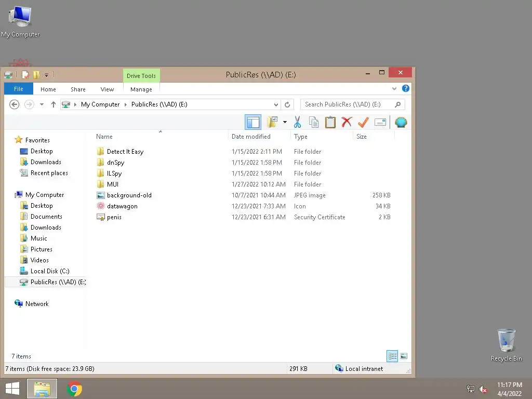Switch to the Home ribbon tab
The height and width of the screenshot is (399, 532).
48,89
